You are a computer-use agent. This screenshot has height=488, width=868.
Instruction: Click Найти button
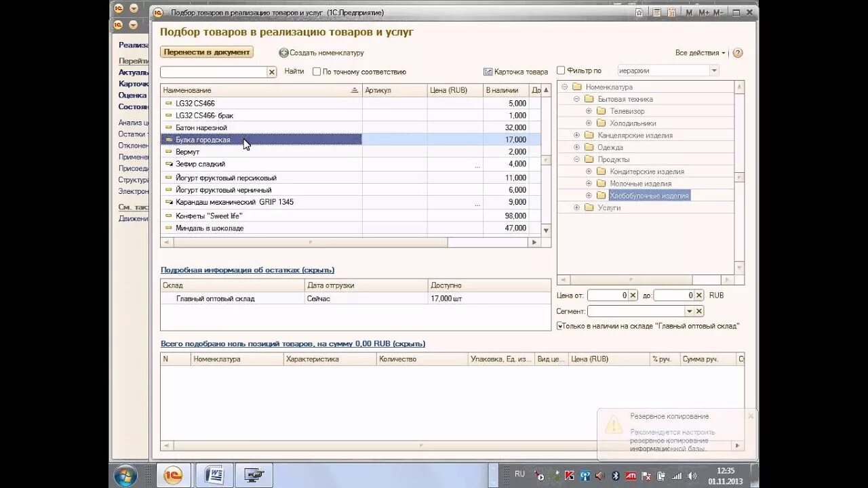coord(294,71)
